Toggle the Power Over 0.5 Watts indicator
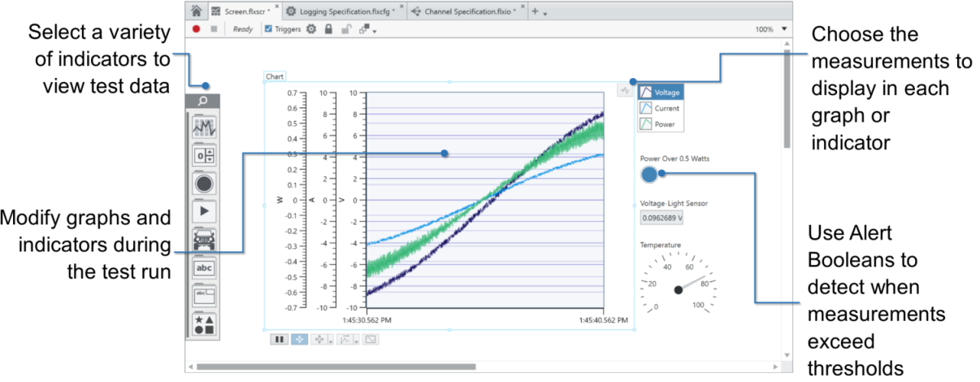980x382 pixels. [649, 174]
